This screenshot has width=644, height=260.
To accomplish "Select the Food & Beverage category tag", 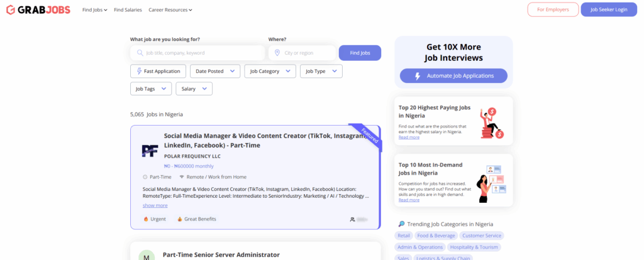I will (x=436, y=236).
